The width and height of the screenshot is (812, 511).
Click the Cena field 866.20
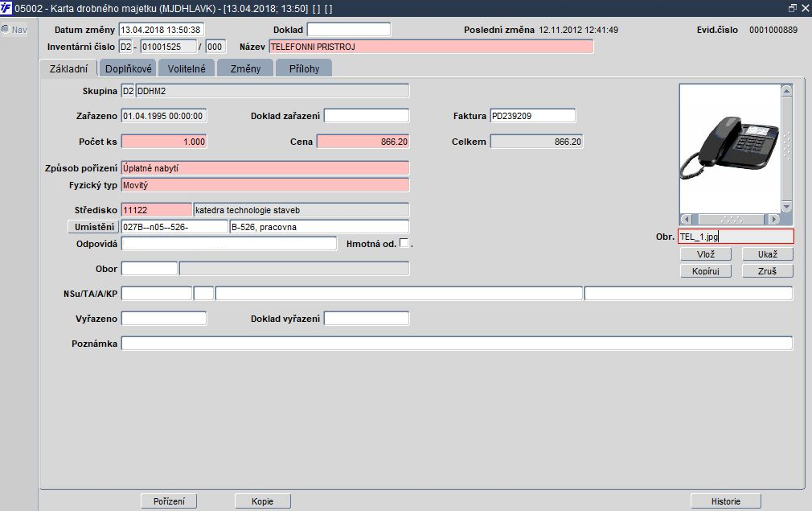[363, 142]
